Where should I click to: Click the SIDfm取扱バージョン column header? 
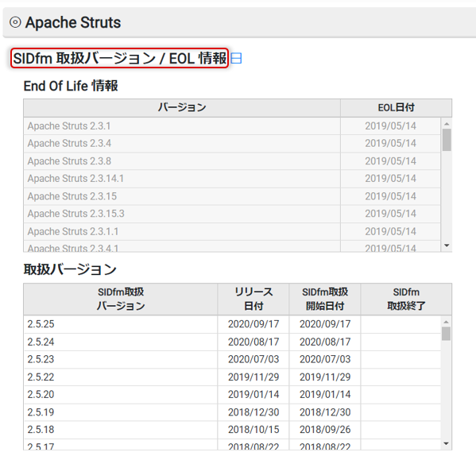coord(121,300)
